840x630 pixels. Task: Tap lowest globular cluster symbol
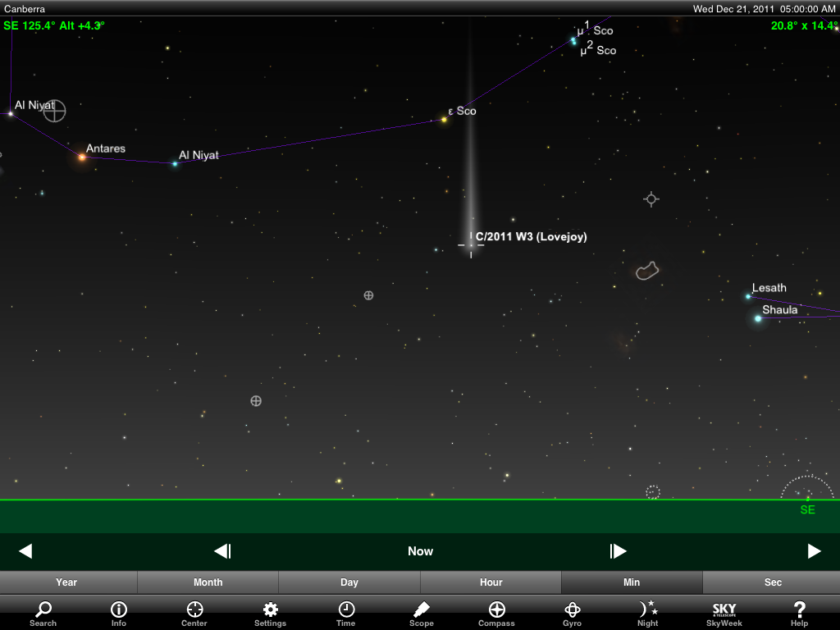[256, 400]
